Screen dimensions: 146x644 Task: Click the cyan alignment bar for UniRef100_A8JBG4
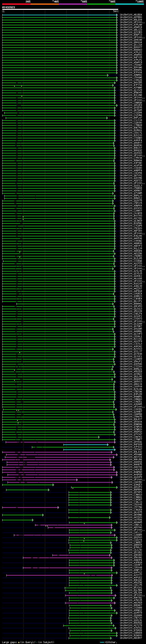[x=60, y=15]
